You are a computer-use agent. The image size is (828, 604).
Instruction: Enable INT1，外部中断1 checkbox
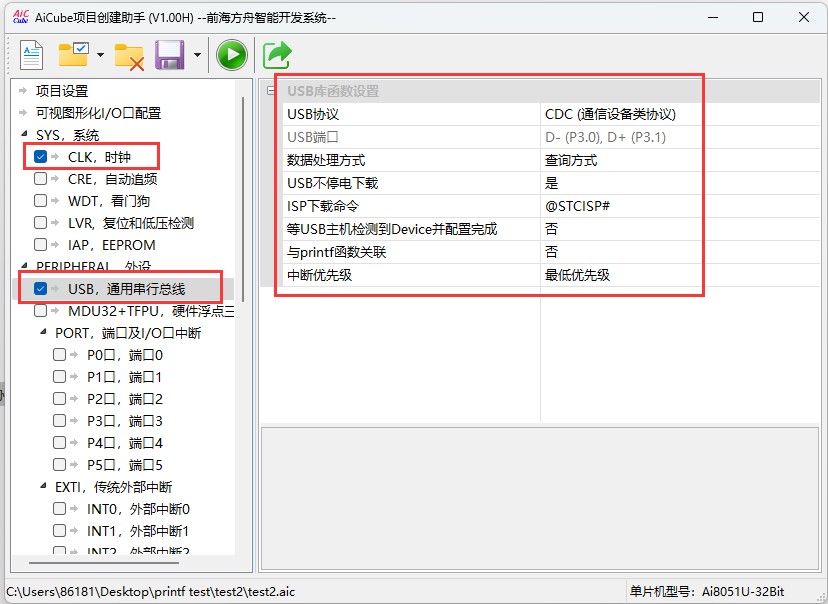[59, 530]
